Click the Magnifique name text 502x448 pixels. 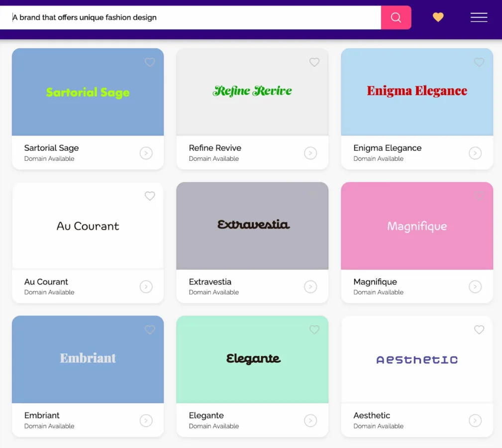[x=375, y=282]
